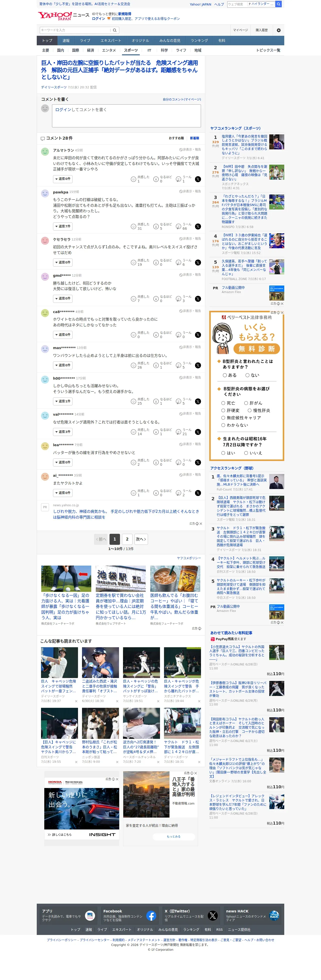Expand 返信0件 under gmd*****'s comment
The height and width of the screenshot is (980, 321).
(x=63, y=299)
